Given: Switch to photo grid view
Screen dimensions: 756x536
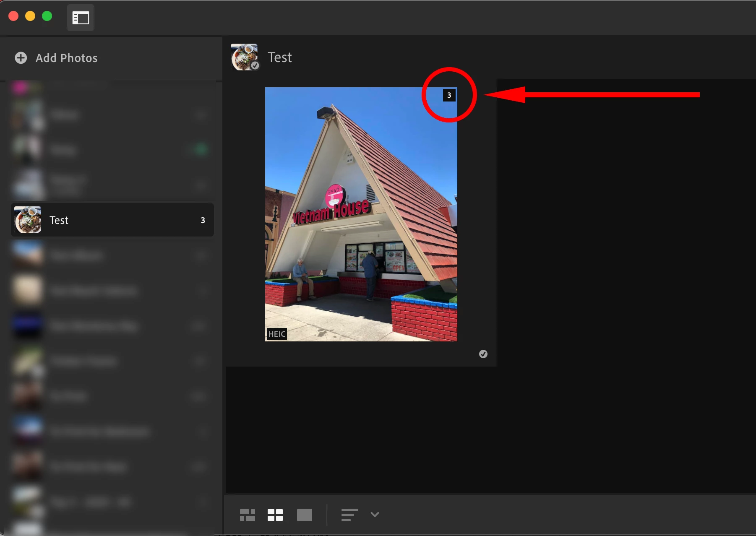Looking at the screenshot, I should pyautogui.click(x=248, y=515).
